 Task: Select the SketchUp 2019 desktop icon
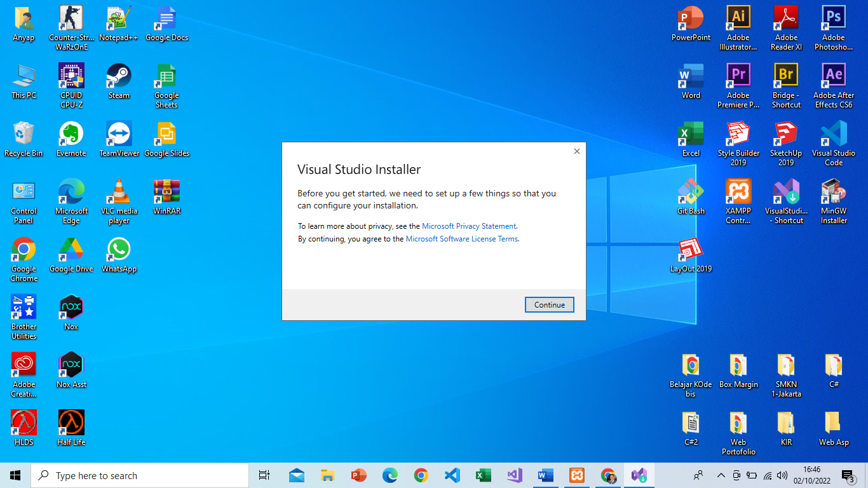786,144
